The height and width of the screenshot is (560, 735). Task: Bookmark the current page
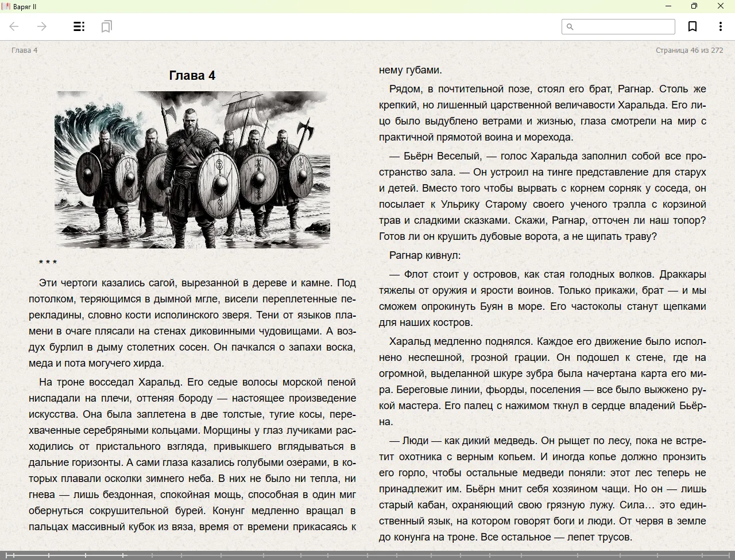[x=693, y=26]
